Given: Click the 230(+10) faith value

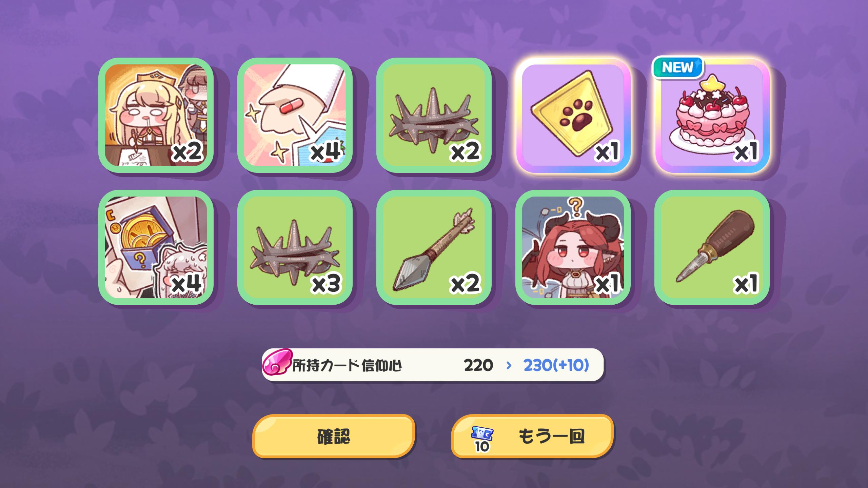Looking at the screenshot, I should [556, 365].
